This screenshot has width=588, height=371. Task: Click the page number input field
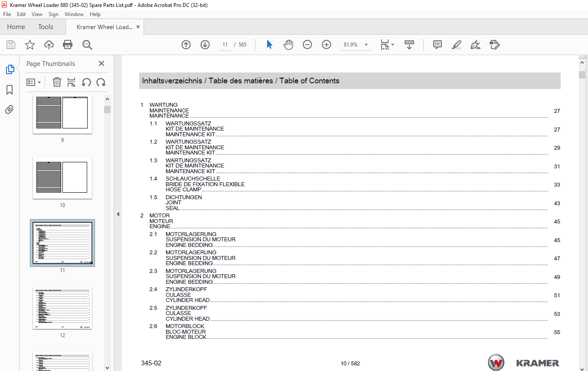tap(225, 45)
